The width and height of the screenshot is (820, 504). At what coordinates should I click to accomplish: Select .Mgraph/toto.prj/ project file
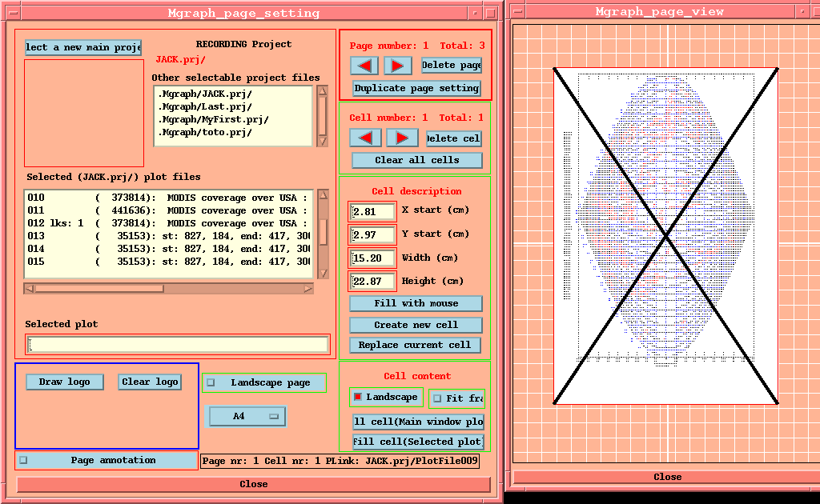click(x=205, y=132)
